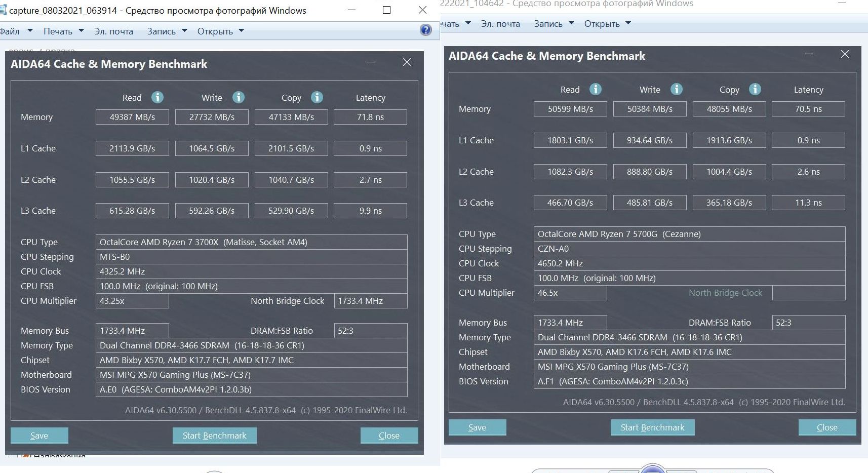The height and width of the screenshot is (473, 868).
Task: Click the CPU Stepping value MTS-B0
Action: pyautogui.click(x=252, y=257)
